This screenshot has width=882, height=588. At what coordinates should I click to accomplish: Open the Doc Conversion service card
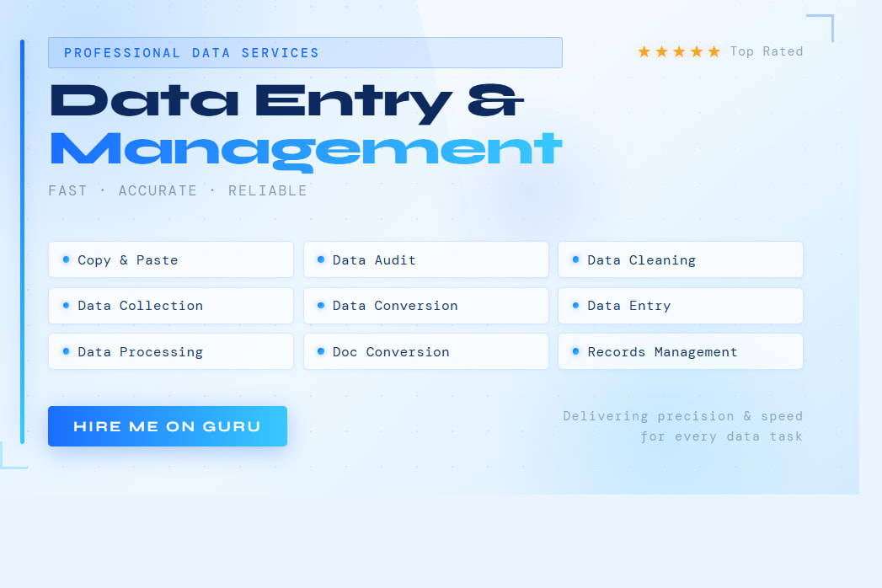425,351
